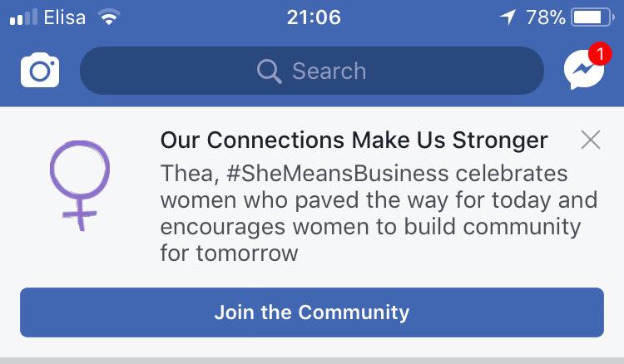Tap the location services arrow icon
624x364 pixels.
click(x=508, y=17)
